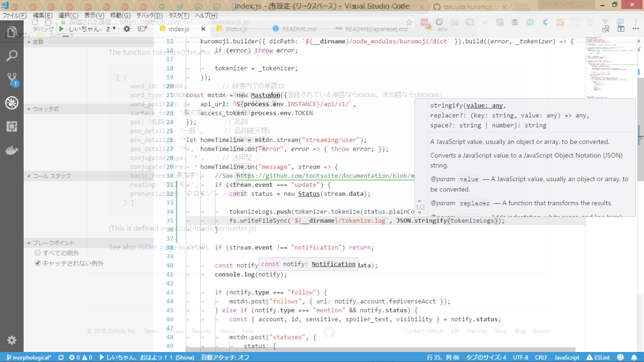Click the morphological branch in status bar

point(29,357)
